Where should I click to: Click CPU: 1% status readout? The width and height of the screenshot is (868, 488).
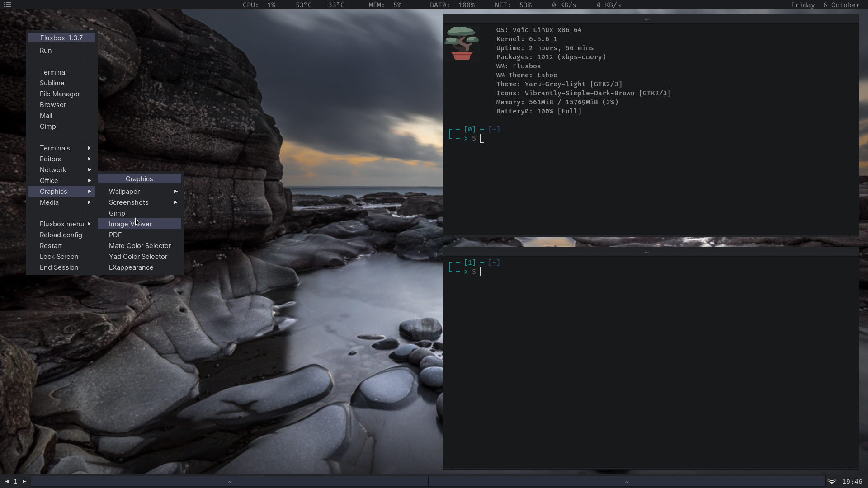tap(259, 5)
